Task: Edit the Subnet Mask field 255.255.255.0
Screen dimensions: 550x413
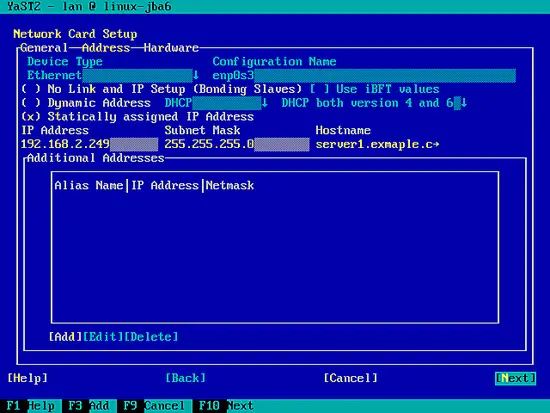Action: [x=237, y=144]
